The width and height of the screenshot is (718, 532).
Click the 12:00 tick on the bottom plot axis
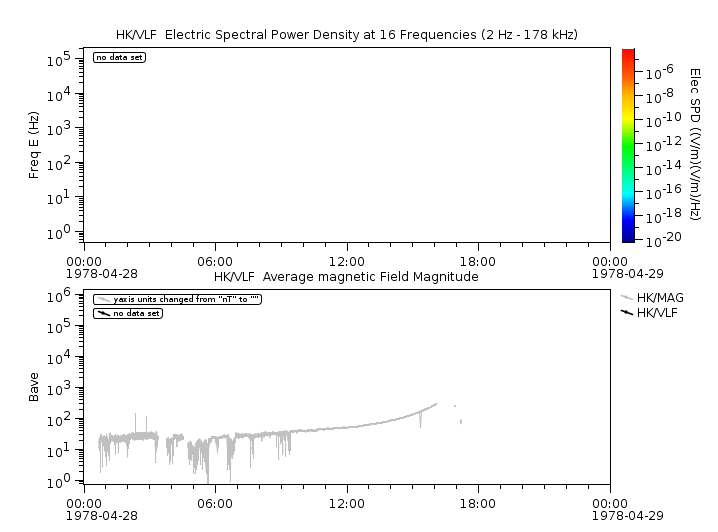coord(346,503)
